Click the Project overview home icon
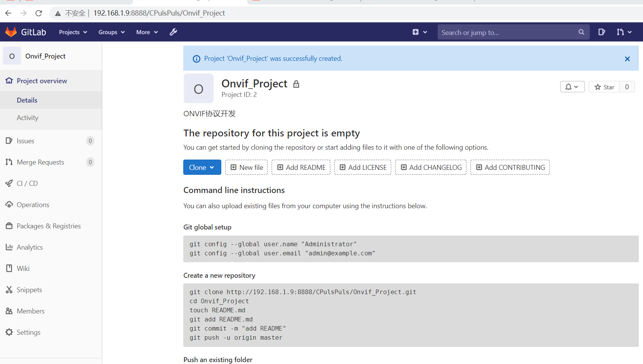Image resolution: width=643 pixels, height=364 pixels. (9, 81)
